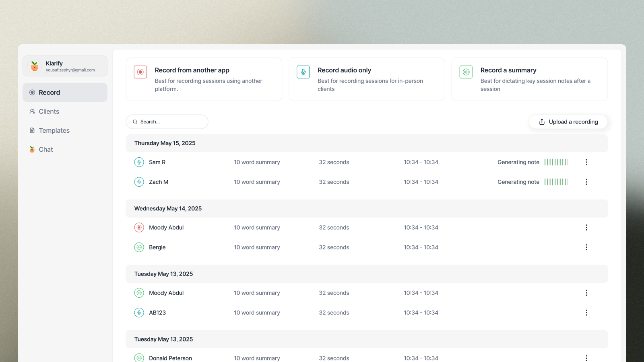644x362 pixels.
Task: Open Templates from the sidebar
Action: click(54, 130)
